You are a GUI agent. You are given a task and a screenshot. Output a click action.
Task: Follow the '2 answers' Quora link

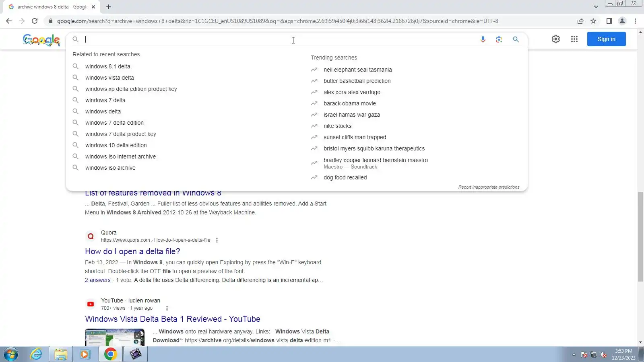point(98,280)
